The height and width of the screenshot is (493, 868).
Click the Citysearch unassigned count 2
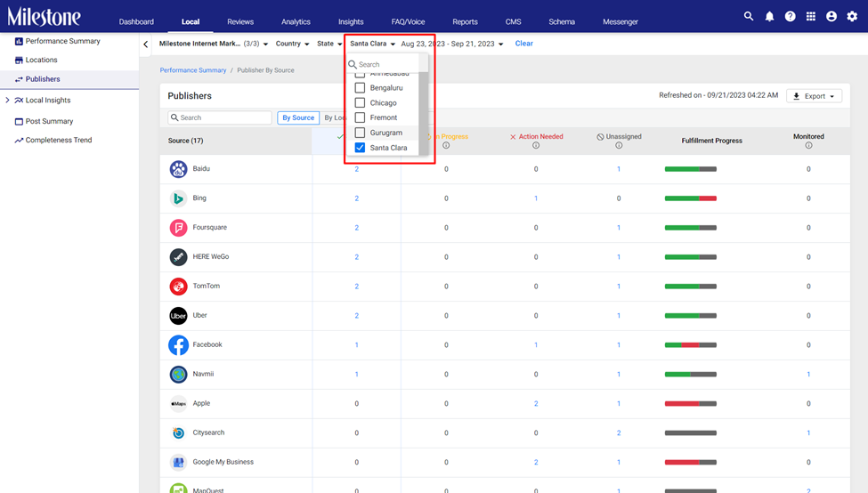pos(619,432)
